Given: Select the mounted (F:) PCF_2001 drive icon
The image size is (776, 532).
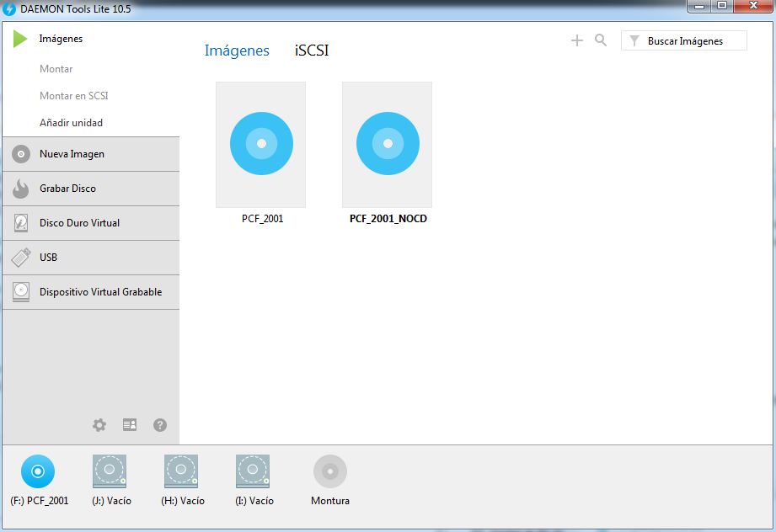Looking at the screenshot, I should 38,471.
